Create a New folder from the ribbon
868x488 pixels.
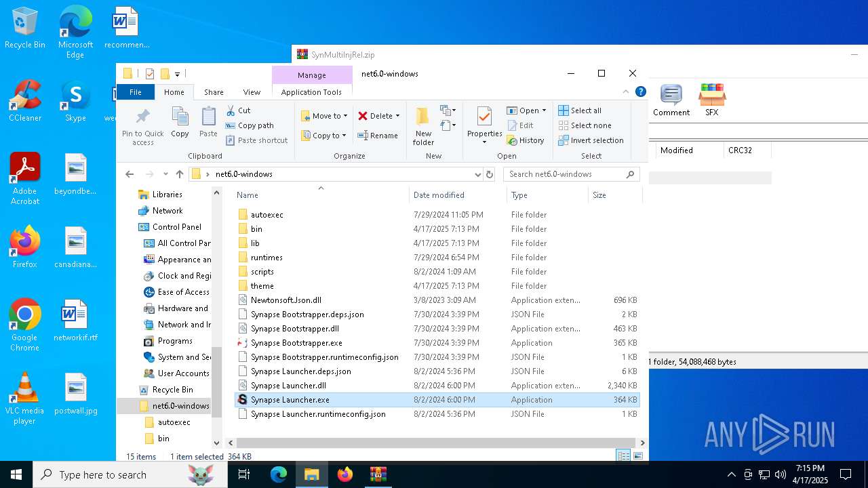coord(423,126)
